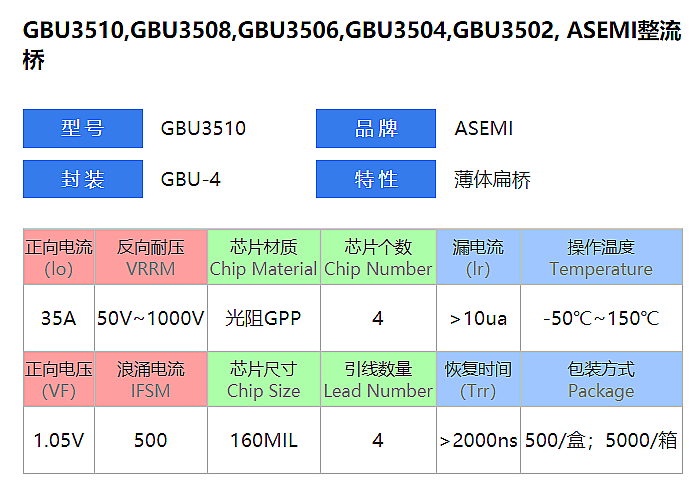Click the 反向耐压 VRRM header cell
695x484 pixels.
point(151,257)
